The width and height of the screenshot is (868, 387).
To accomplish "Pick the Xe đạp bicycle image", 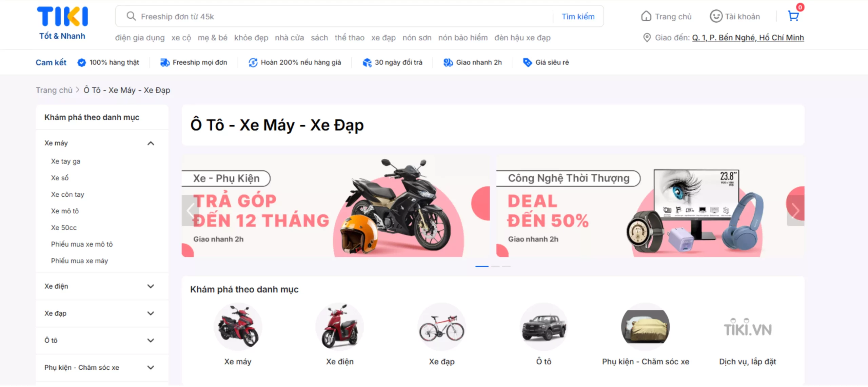I will (x=442, y=327).
